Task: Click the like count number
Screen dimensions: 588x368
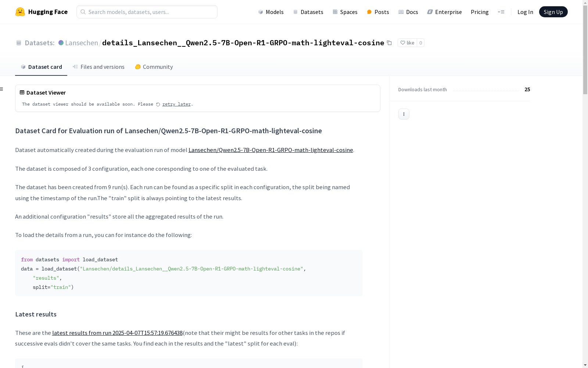Action: 421,43
